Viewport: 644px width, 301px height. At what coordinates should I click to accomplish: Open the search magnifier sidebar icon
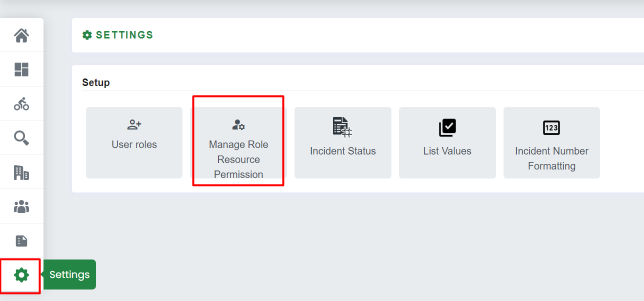coord(21,137)
